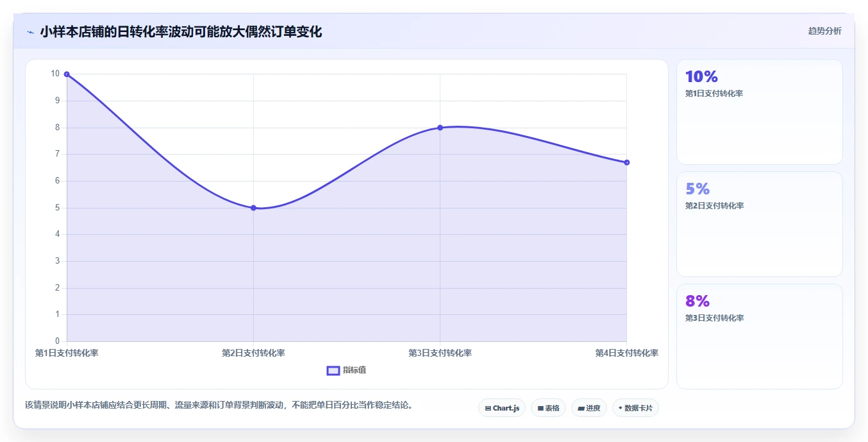Image resolution: width=868 pixels, height=442 pixels.
Task: Click the data point for 第1日支付转化率
Action: [67, 74]
